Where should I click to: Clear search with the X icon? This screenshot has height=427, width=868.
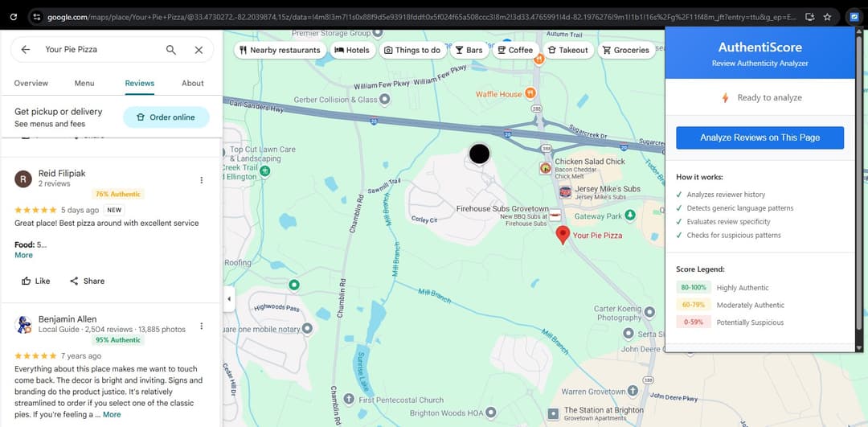[x=199, y=50]
